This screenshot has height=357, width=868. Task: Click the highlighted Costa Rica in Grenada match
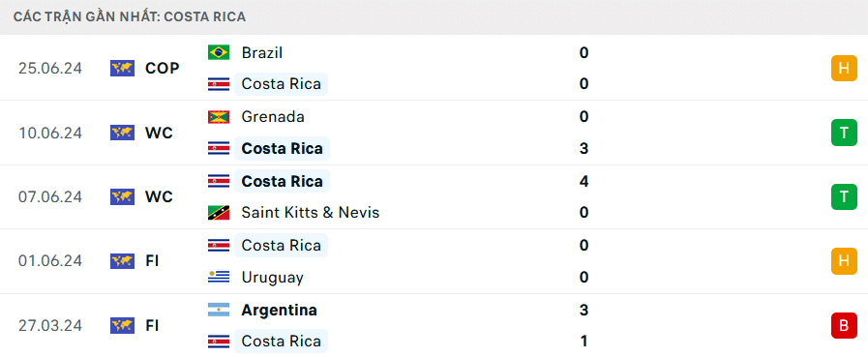[x=283, y=149]
